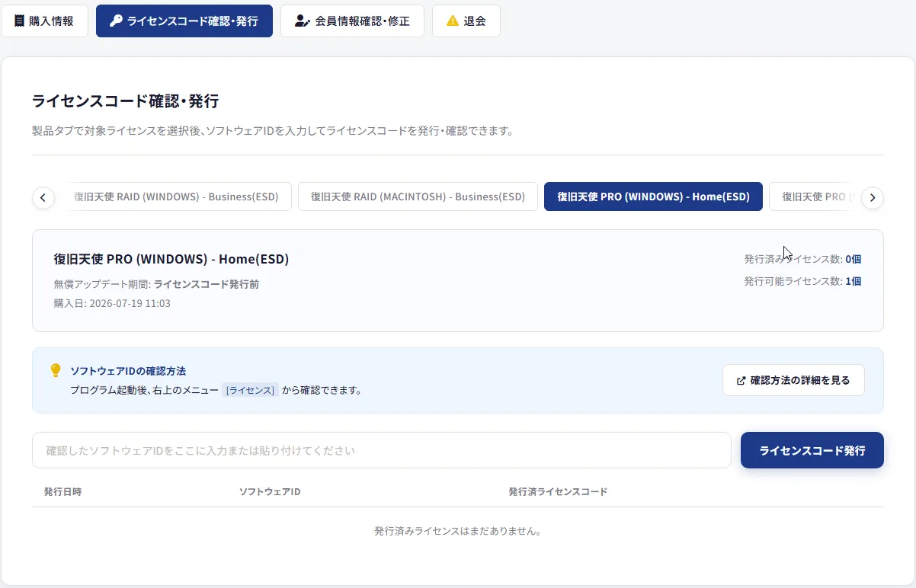Click the warning triangle icon on 退会
This screenshot has height=588, width=916.
[x=453, y=21]
